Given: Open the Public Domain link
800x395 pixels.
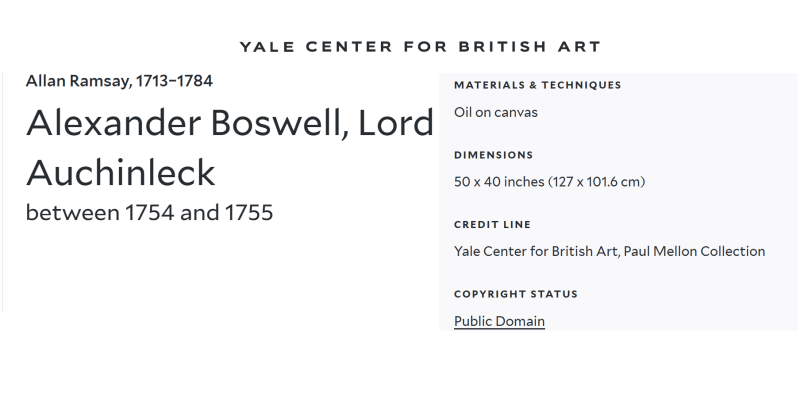Looking at the screenshot, I should click(x=499, y=322).
